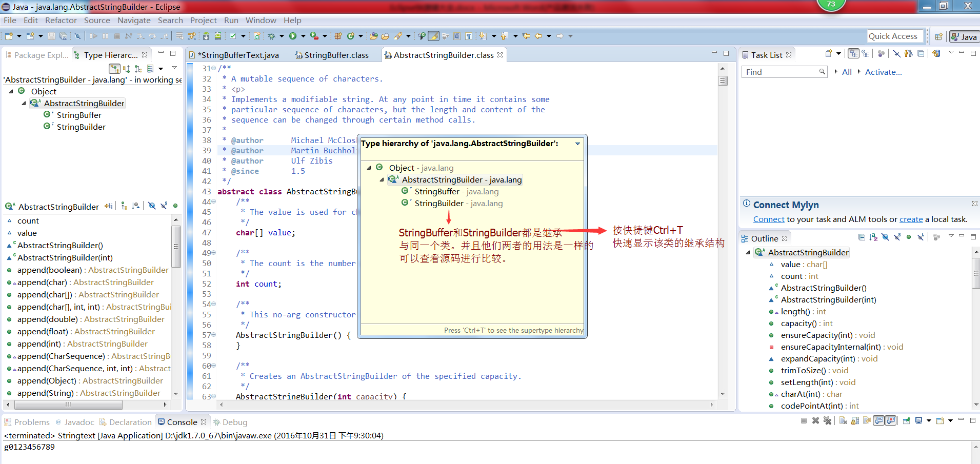
Task: Toggle Lock View and Show Members in Hierarchy
Action: click(x=109, y=206)
